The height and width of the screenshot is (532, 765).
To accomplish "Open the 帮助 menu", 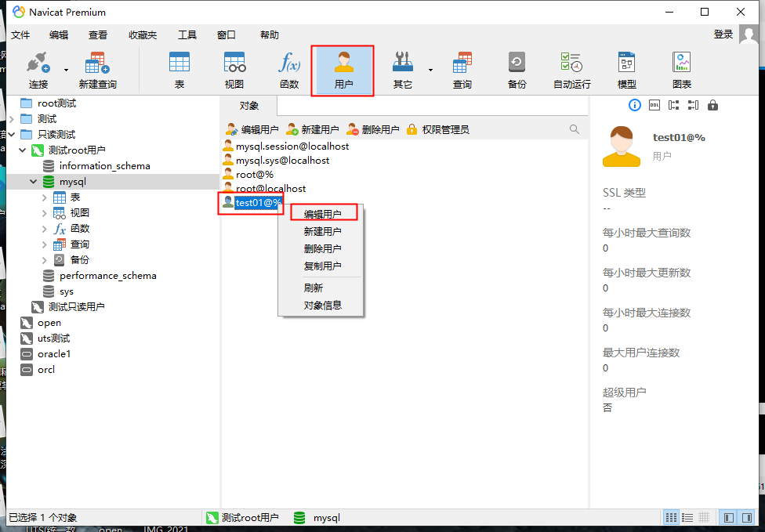I will [x=270, y=35].
